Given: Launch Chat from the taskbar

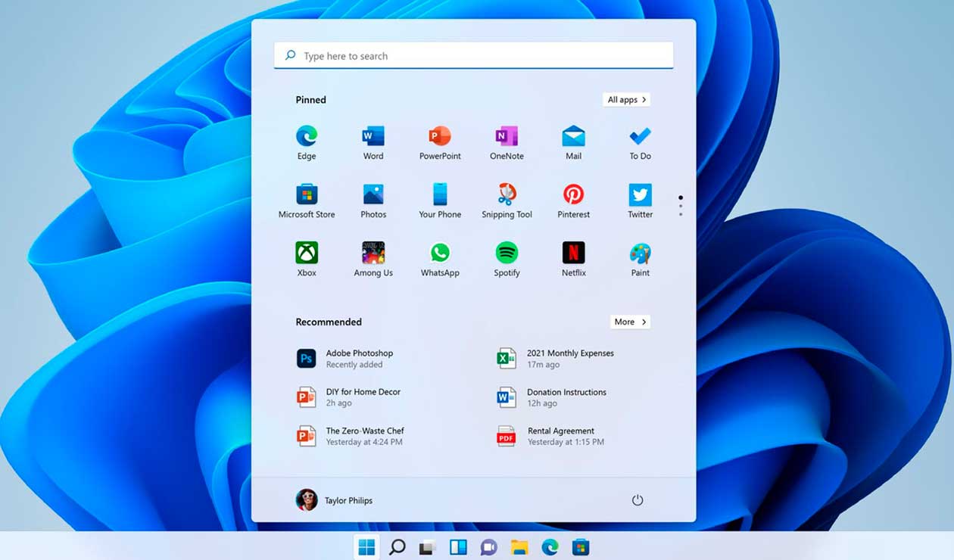Looking at the screenshot, I should point(489,546).
